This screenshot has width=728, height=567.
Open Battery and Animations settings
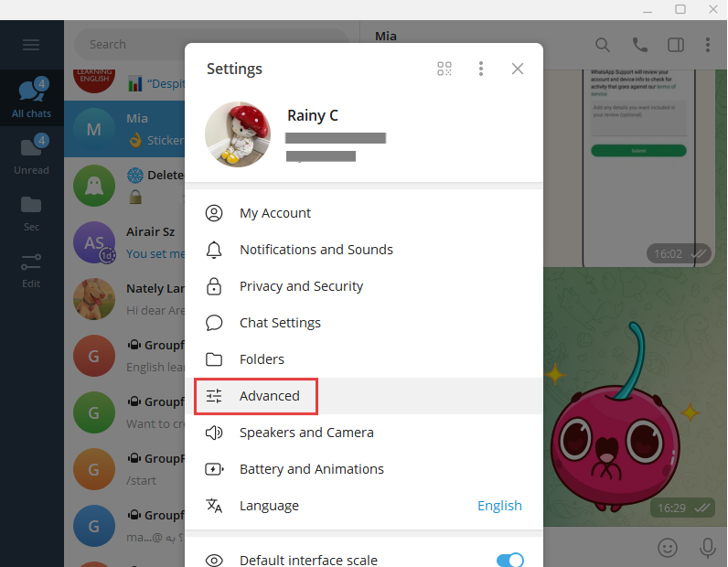pos(364,469)
